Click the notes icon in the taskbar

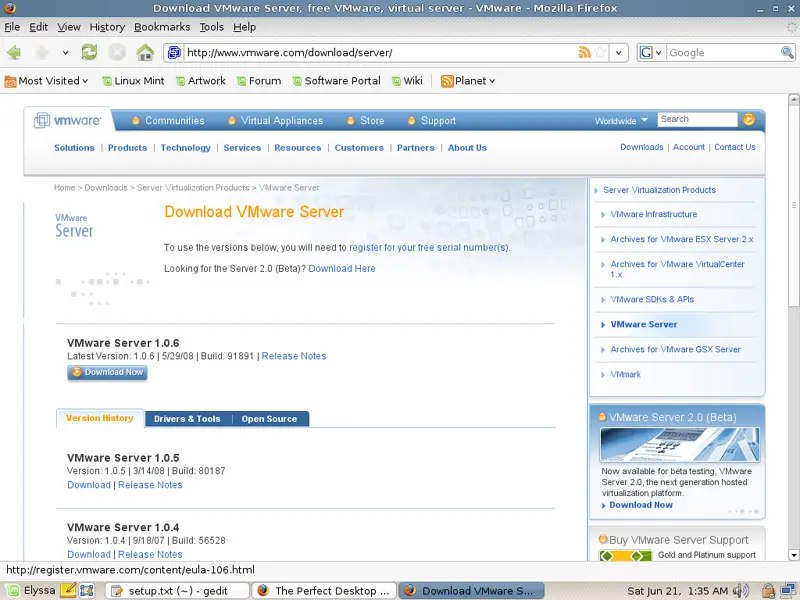[x=68, y=591]
